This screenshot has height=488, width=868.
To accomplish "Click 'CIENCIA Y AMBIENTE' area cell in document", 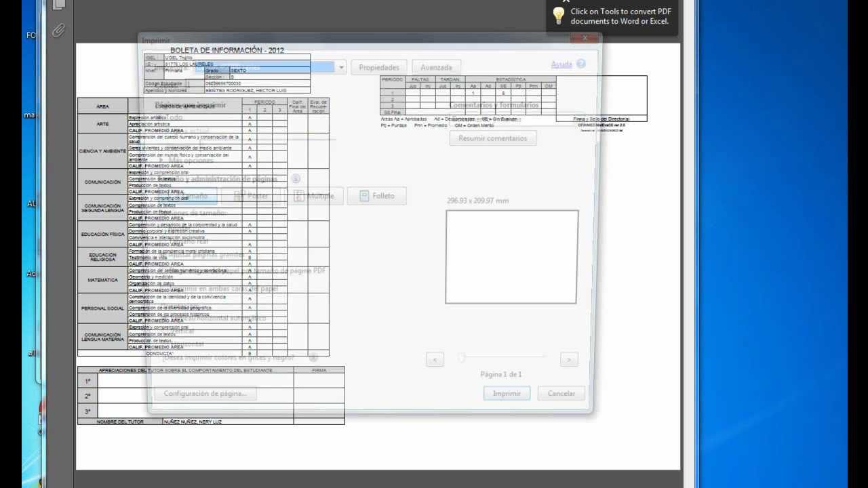I will click(103, 151).
